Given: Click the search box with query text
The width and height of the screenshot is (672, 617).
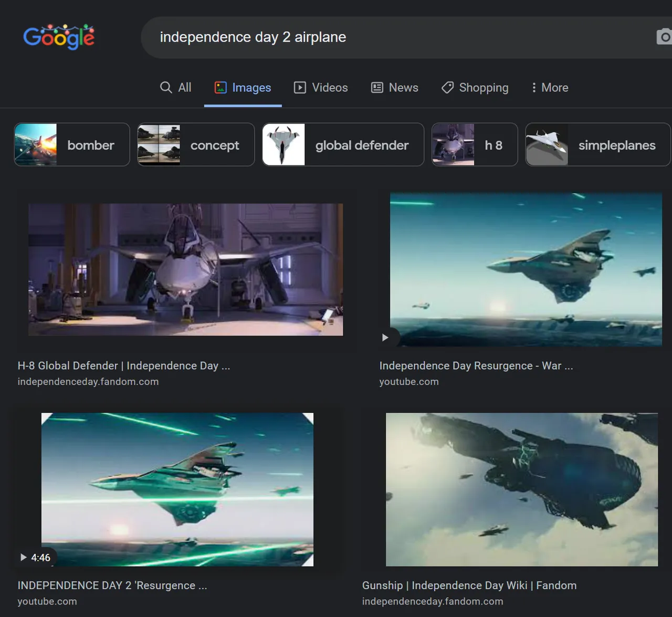Looking at the screenshot, I should pos(406,37).
